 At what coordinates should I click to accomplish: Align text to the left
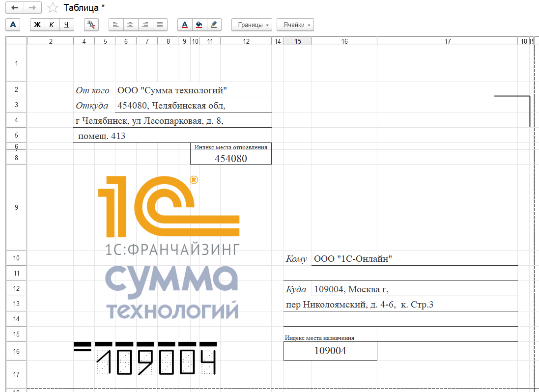pos(115,25)
